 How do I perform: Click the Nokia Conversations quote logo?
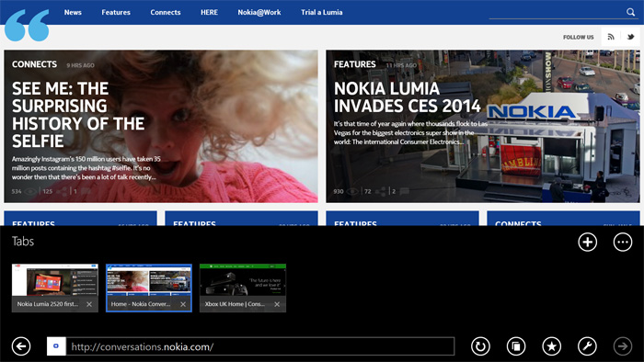[x=27, y=26]
